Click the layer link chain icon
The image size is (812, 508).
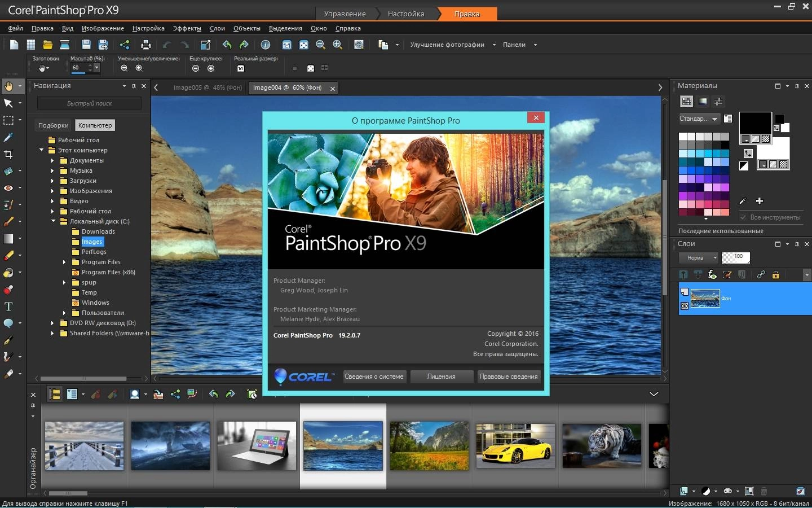click(761, 275)
